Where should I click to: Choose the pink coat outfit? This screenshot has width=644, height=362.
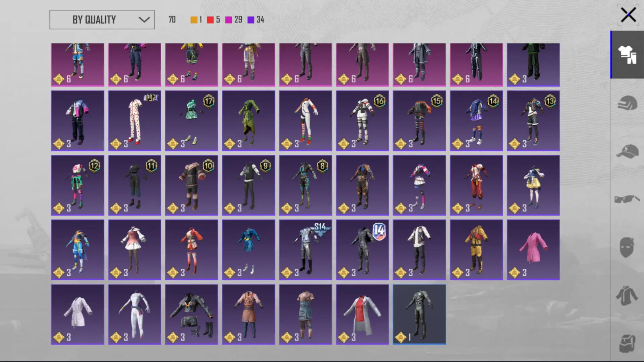coord(533,250)
